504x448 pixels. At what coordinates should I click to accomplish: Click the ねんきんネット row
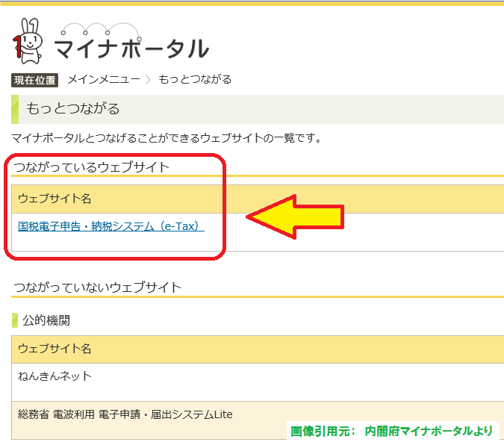(258, 382)
